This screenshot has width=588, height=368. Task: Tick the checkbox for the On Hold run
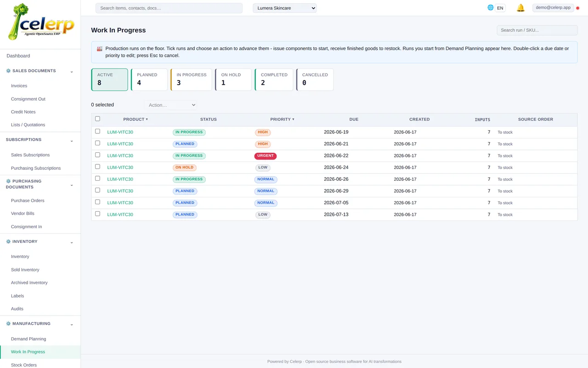tap(97, 167)
